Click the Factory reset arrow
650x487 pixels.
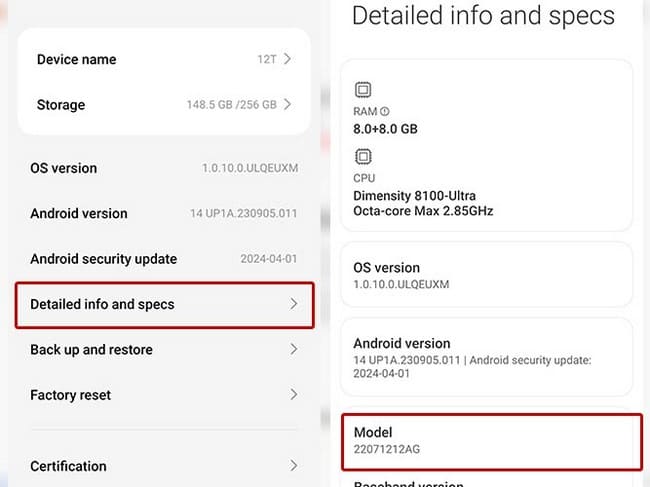click(293, 395)
